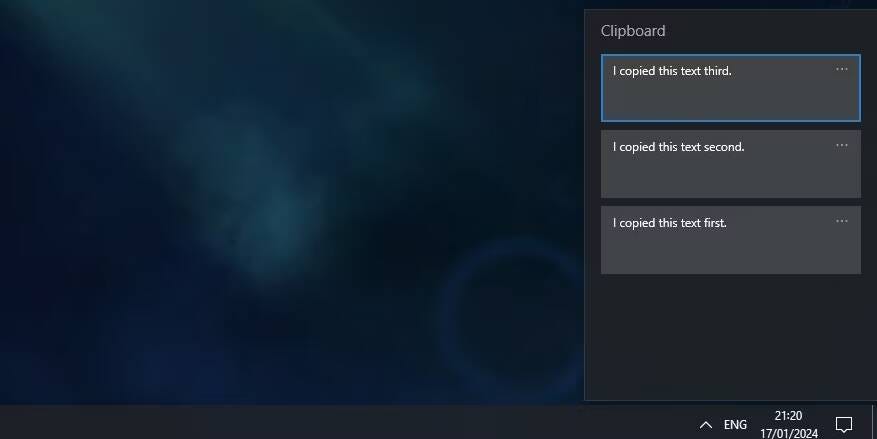Open the Action Center notification icon
The width and height of the screenshot is (877, 439).
click(843, 424)
